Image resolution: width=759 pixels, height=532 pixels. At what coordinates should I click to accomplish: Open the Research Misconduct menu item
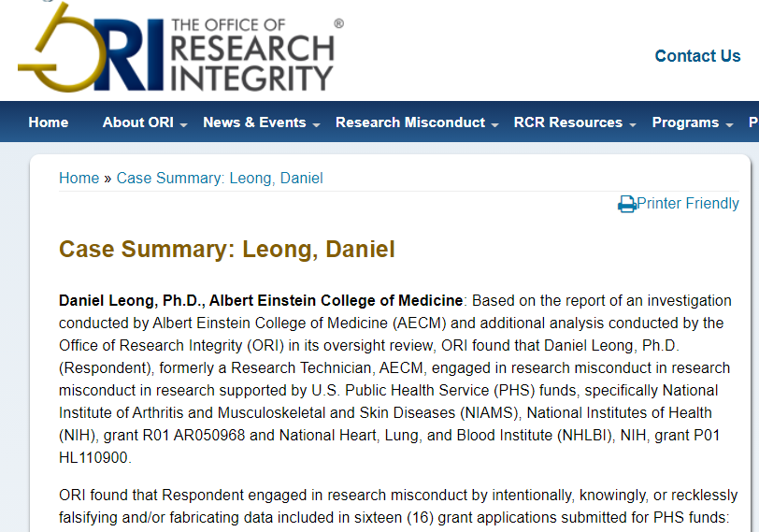410,122
